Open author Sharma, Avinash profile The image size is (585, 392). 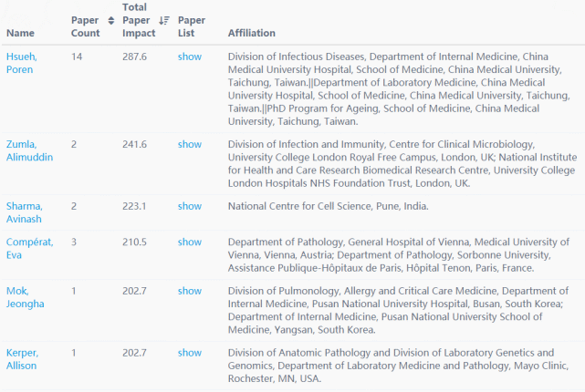tap(25, 212)
